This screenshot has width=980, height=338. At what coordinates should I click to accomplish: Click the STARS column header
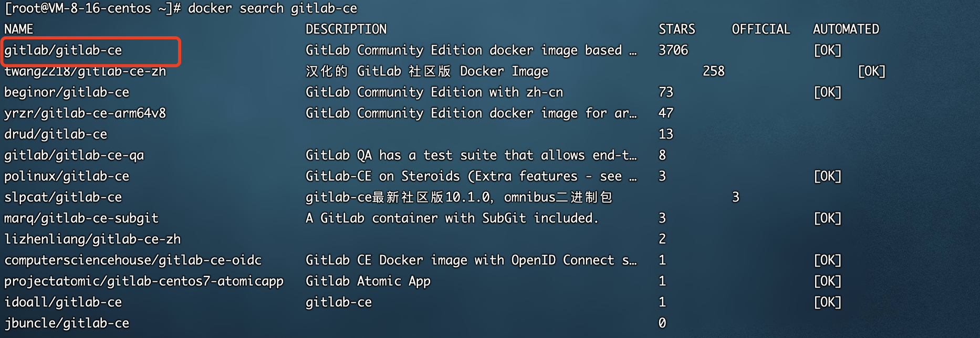tap(677, 29)
